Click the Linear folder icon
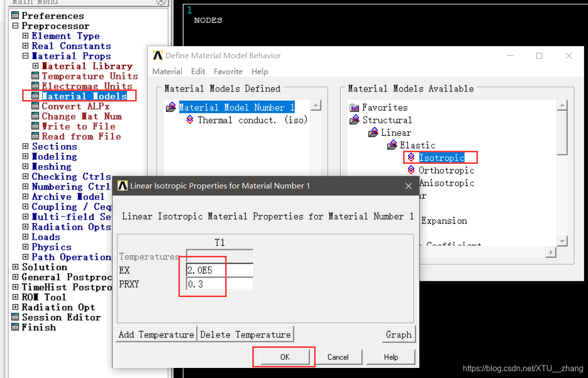The width and height of the screenshot is (588, 378). click(x=373, y=132)
